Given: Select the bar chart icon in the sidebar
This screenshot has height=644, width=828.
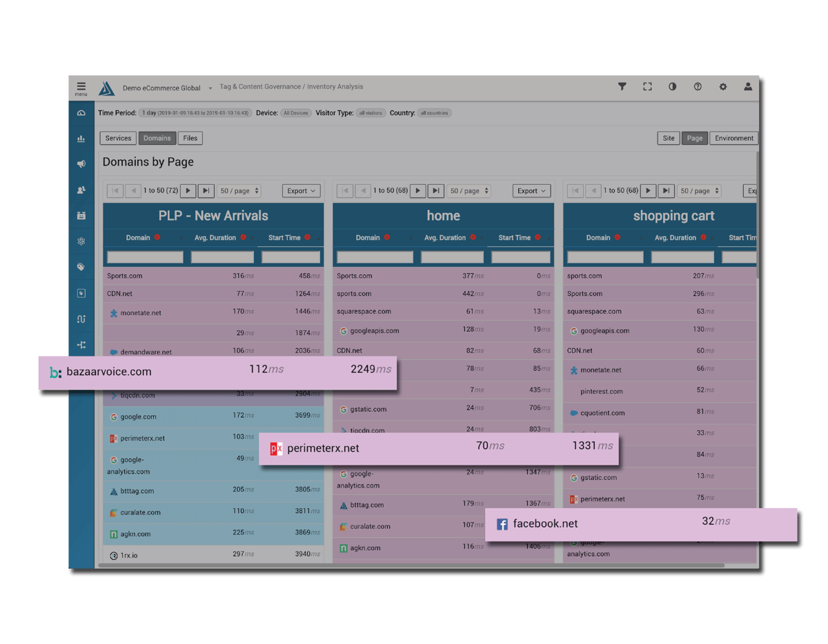Looking at the screenshot, I should 81,139.
